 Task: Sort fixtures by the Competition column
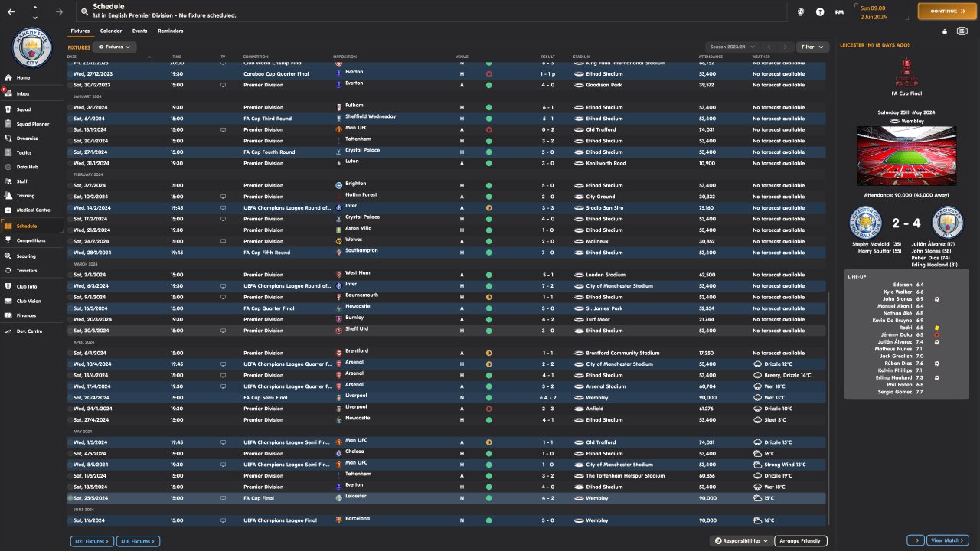pyautogui.click(x=256, y=57)
